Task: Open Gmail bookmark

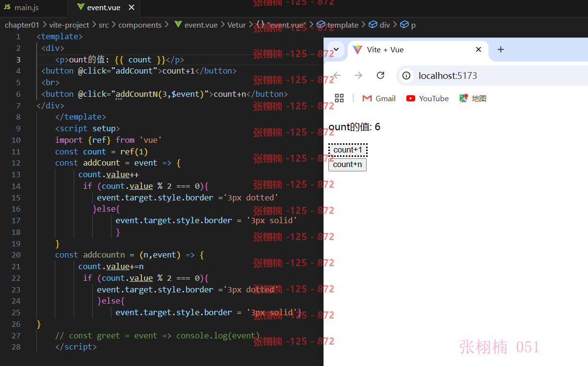Action: coord(379,98)
